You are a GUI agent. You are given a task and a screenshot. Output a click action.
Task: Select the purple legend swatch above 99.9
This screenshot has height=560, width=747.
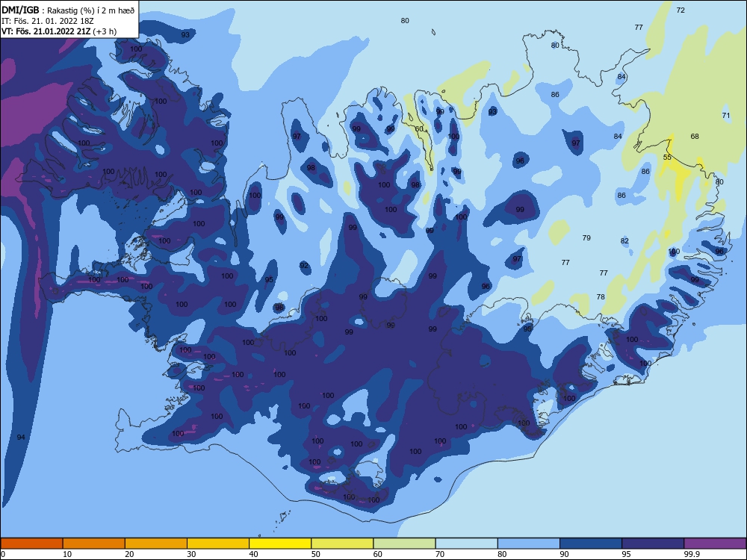[715, 544]
